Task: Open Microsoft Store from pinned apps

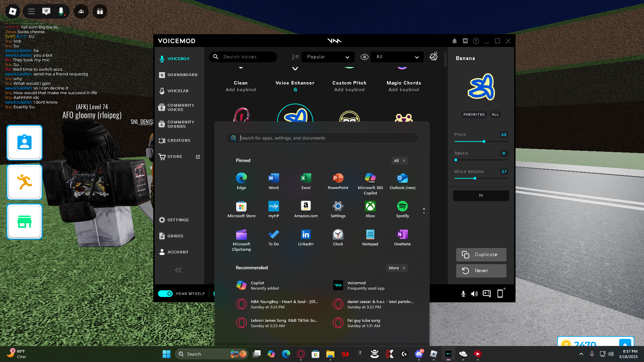Action: 241,209
